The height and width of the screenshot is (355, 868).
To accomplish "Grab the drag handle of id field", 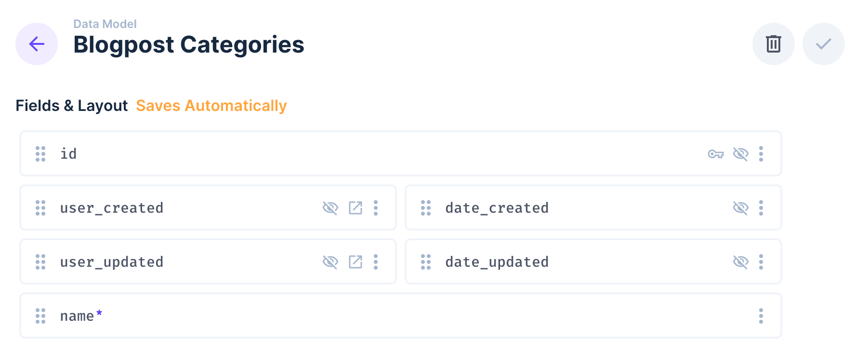I will [x=40, y=154].
